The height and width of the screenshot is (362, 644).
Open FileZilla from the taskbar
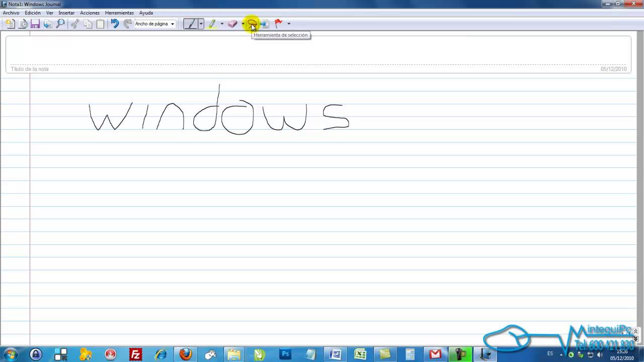click(x=135, y=354)
